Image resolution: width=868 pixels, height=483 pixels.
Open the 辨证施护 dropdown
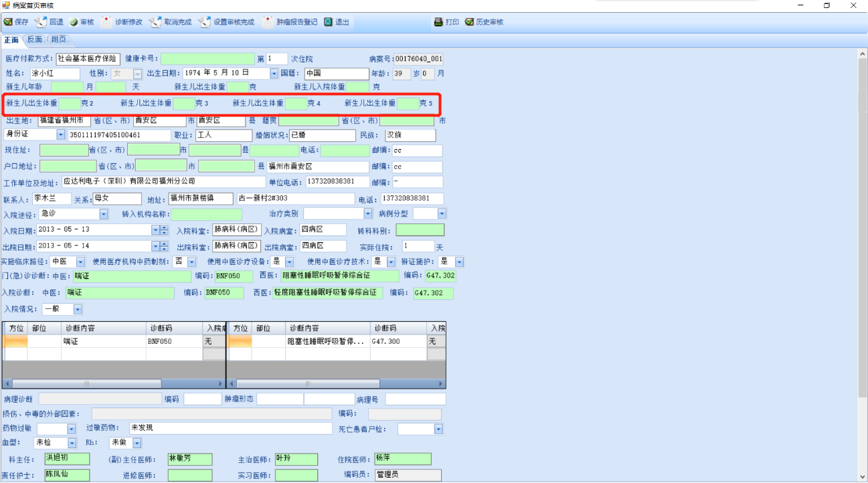click(459, 262)
